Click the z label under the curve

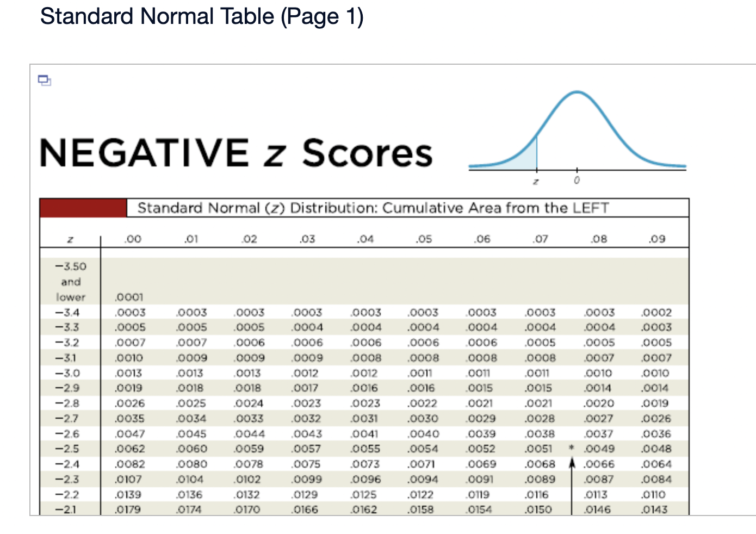536,181
